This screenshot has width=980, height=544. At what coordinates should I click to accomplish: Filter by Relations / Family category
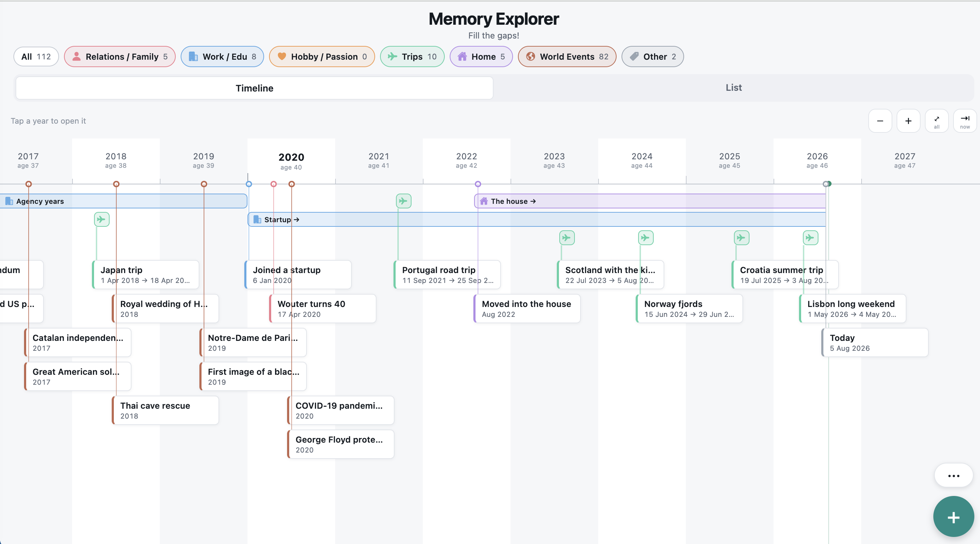[120, 57]
